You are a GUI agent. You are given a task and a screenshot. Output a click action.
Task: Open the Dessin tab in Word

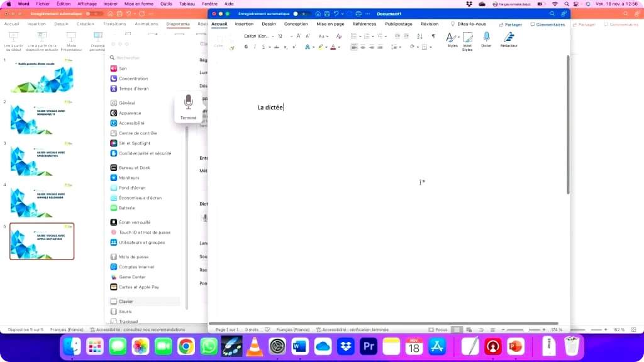(269, 24)
